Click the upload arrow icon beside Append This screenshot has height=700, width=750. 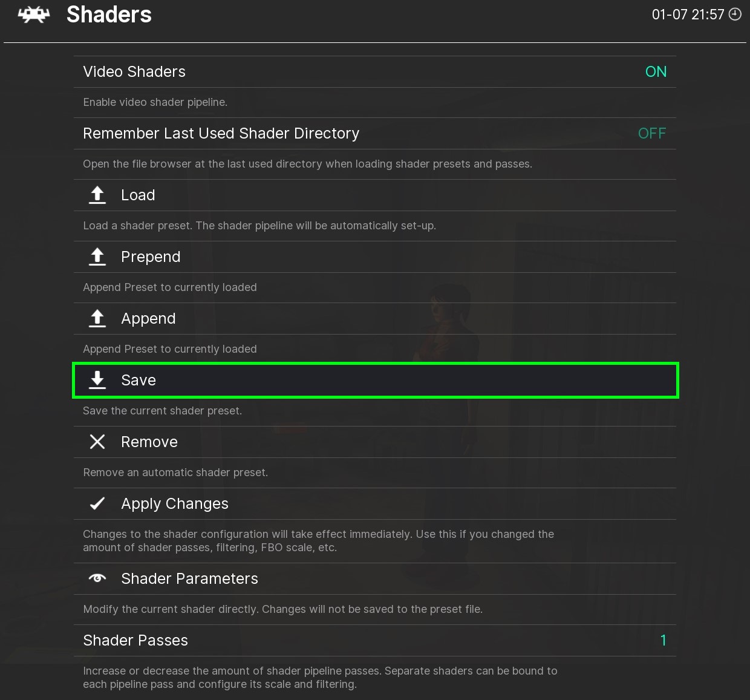tap(97, 318)
